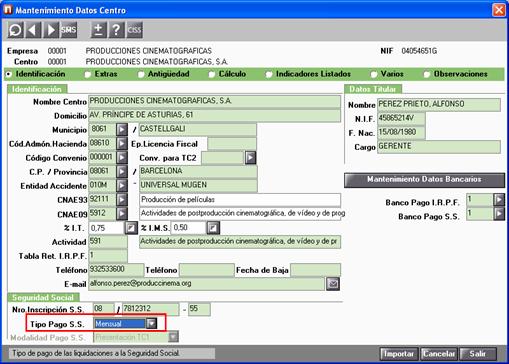Click the % I.T. edit icon
The height and width of the screenshot is (364, 509).
point(131,228)
